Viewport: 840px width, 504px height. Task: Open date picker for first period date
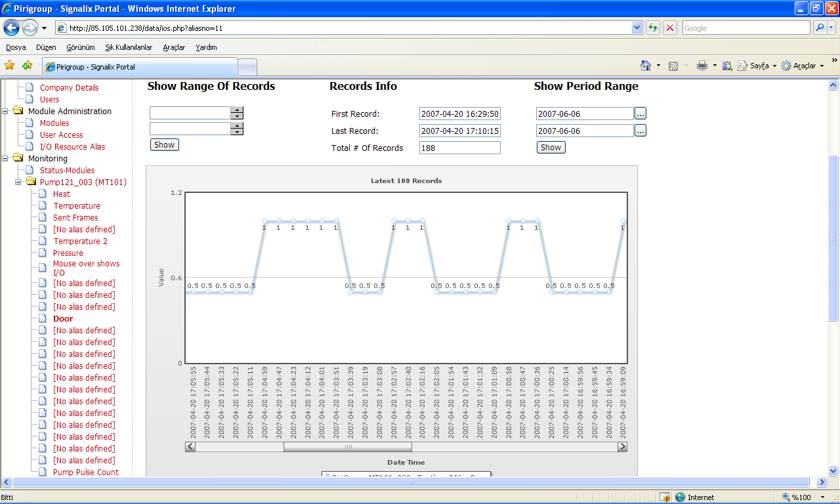[x=640, y=114]
